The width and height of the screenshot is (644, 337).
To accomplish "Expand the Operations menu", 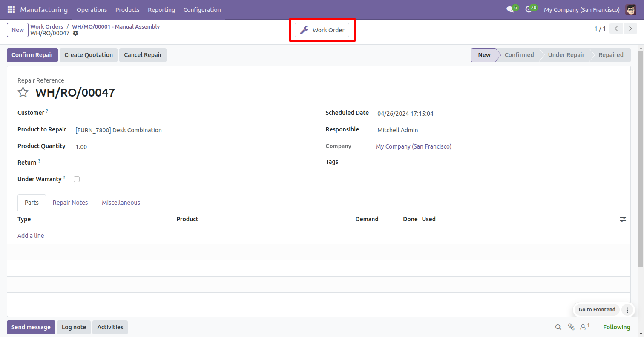I will click(92, 9).
